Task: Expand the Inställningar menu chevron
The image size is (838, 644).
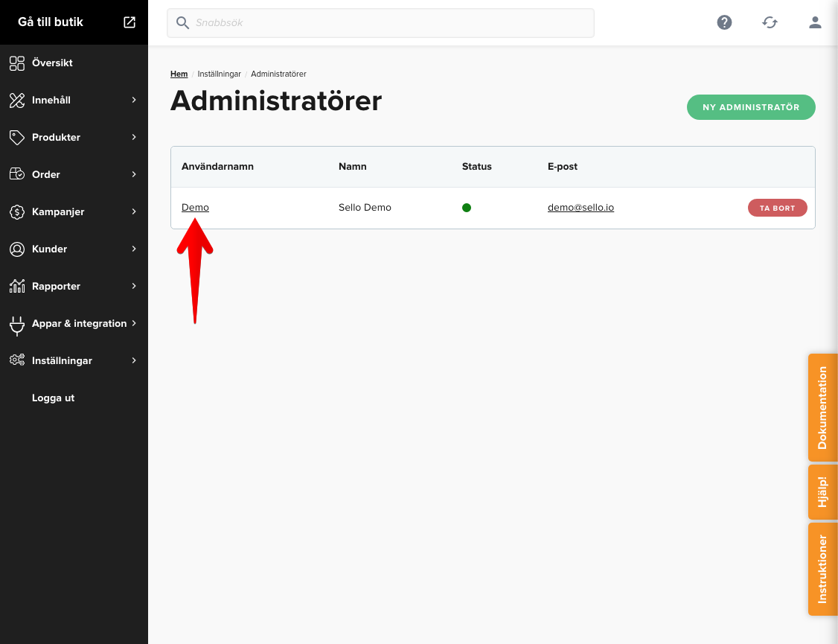Action: pyautogui.click(x=134, y=361)
